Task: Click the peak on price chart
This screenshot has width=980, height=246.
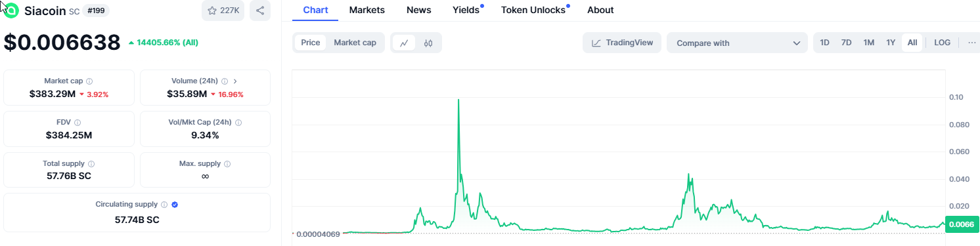Action: (x=458, y=100)
